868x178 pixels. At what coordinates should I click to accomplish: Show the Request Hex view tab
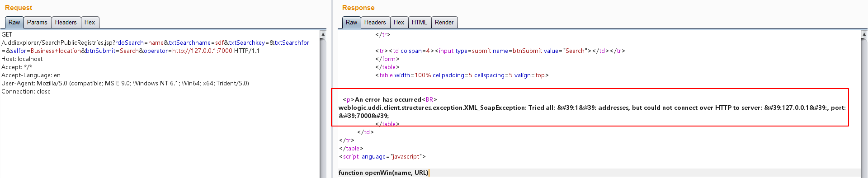(90, 23)
